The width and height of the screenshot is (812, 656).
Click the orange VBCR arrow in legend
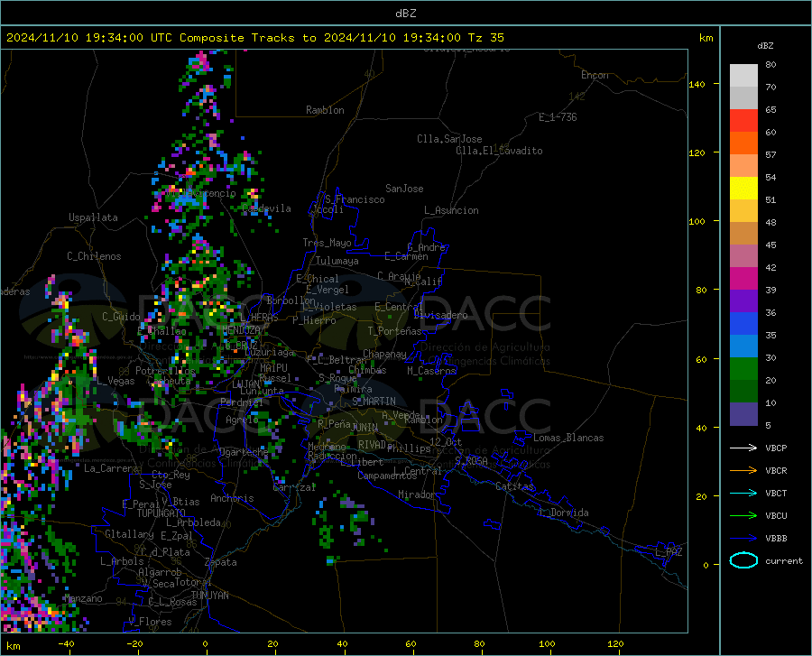pyautogui.click(x=743, y=471)
